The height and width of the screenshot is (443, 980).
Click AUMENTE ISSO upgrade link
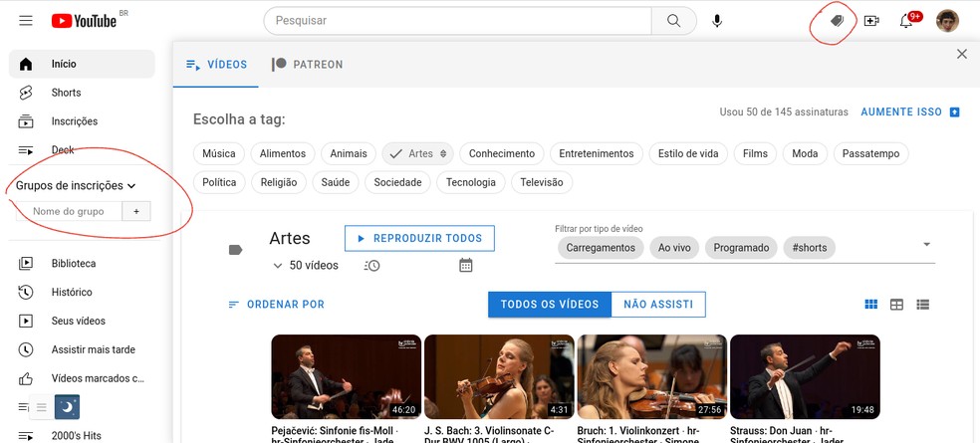(910, 111)
